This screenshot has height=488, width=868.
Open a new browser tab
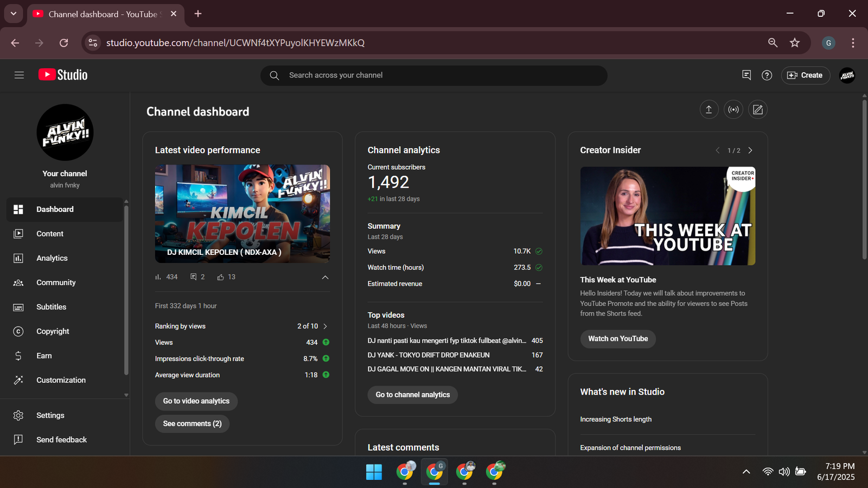(x=198, y=14)
